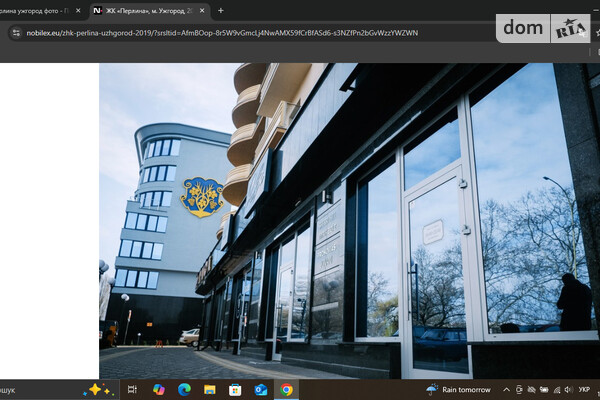Close the 'перлина ужгород фото' tab

point(78,10)
